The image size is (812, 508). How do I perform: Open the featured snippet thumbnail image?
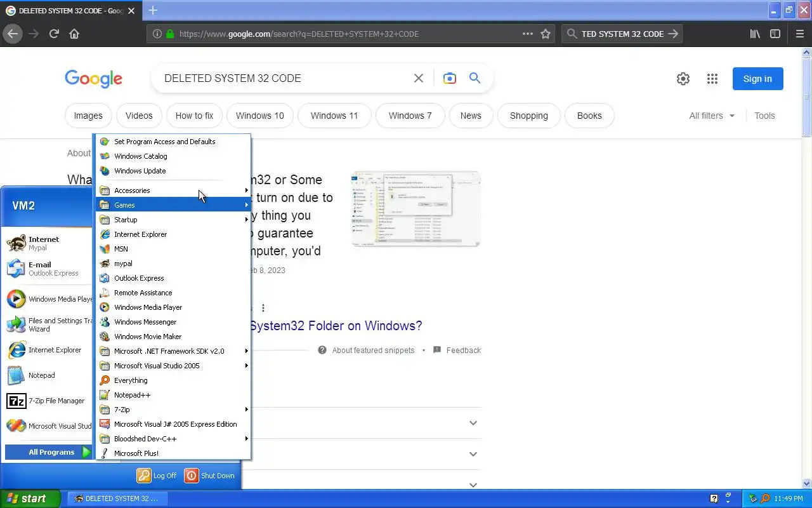416,208
